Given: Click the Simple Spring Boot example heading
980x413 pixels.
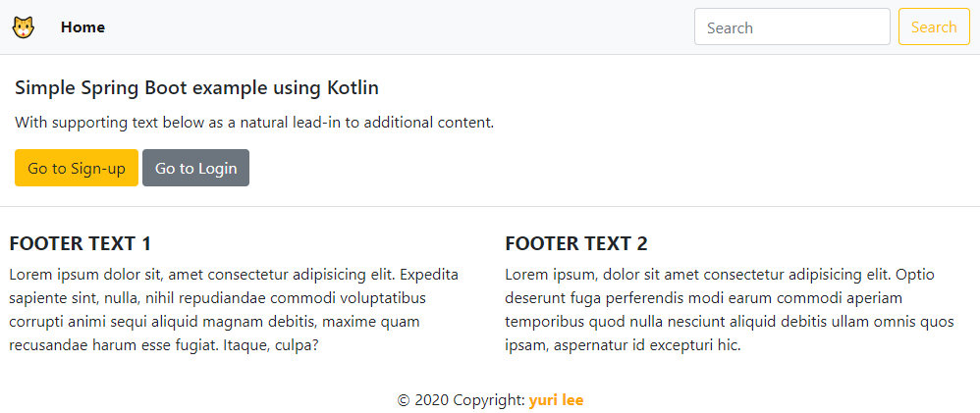Looking at the screenshot, I should point(196,88).
